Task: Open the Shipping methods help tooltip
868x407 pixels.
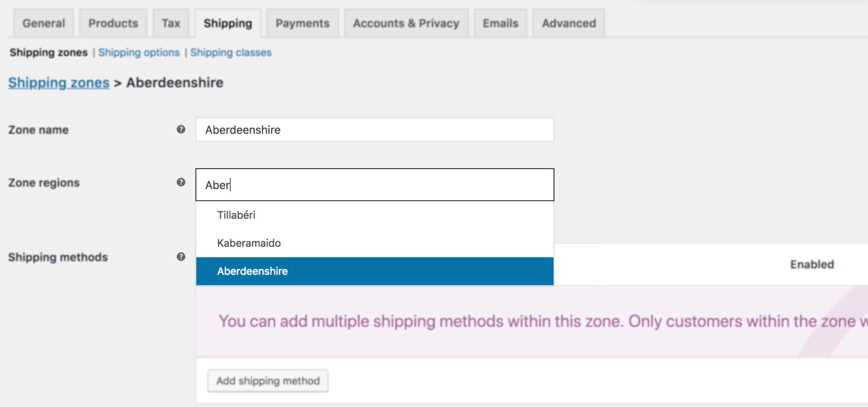Action: pyautogui.click(x=181, y=256)
